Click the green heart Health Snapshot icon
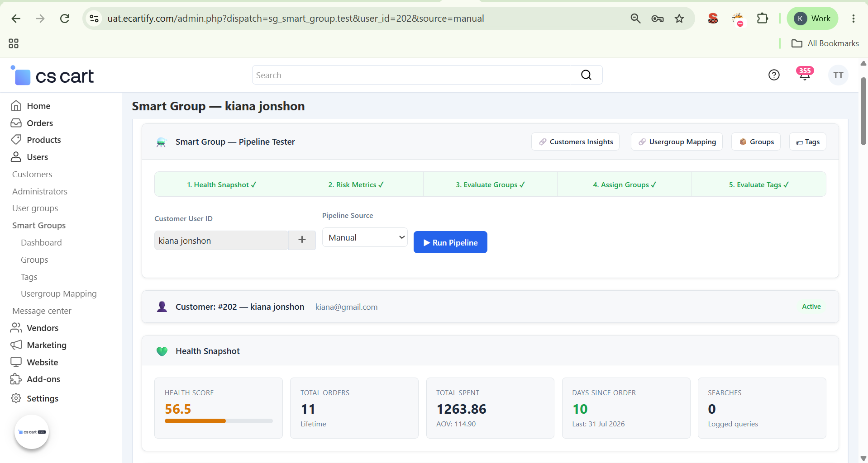The image size is (868, 463). (162, 351)
